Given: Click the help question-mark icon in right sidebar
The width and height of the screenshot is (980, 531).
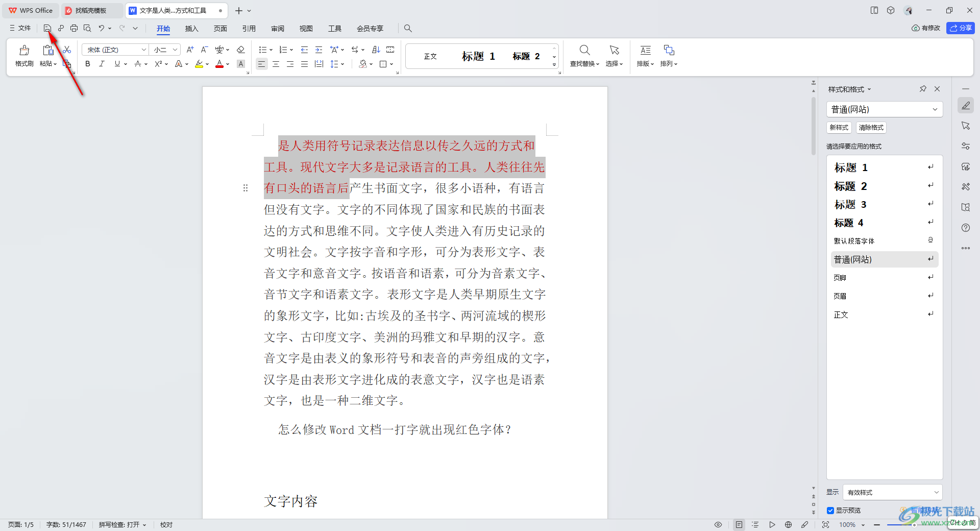Looking at the screenshot, I should tap(966, 228).
